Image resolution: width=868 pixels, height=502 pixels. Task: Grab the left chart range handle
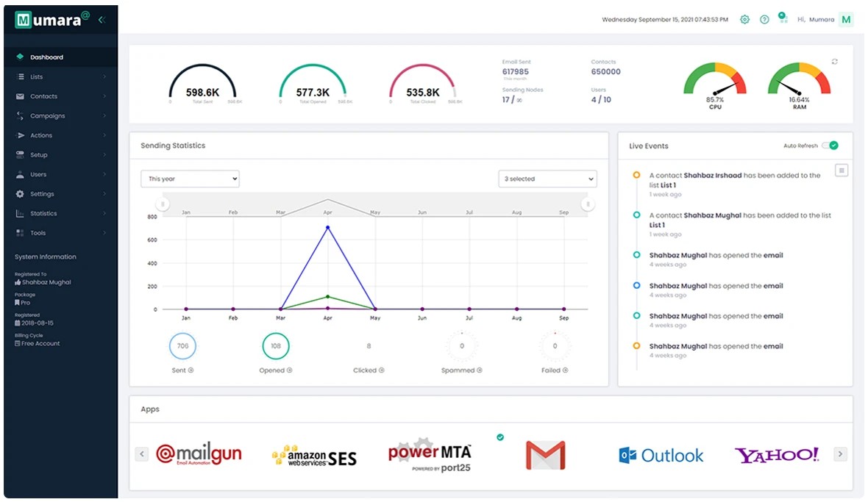pyautogui.click(x=162, y=204)
